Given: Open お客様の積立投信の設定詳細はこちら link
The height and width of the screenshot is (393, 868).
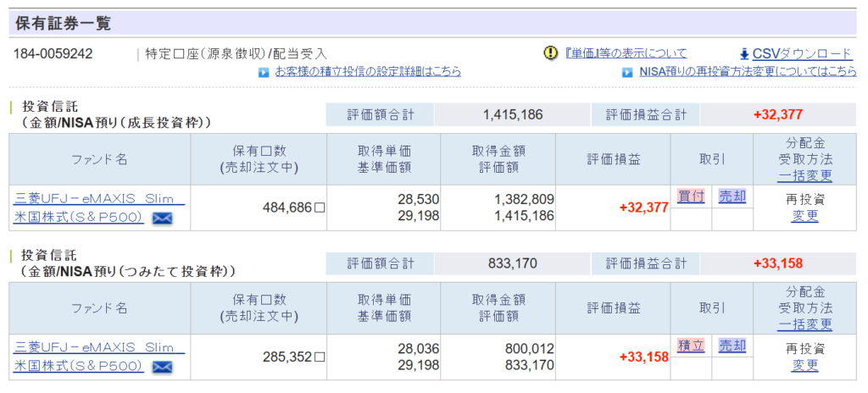Looking at the screenshot, I should (x=368, y=72).
